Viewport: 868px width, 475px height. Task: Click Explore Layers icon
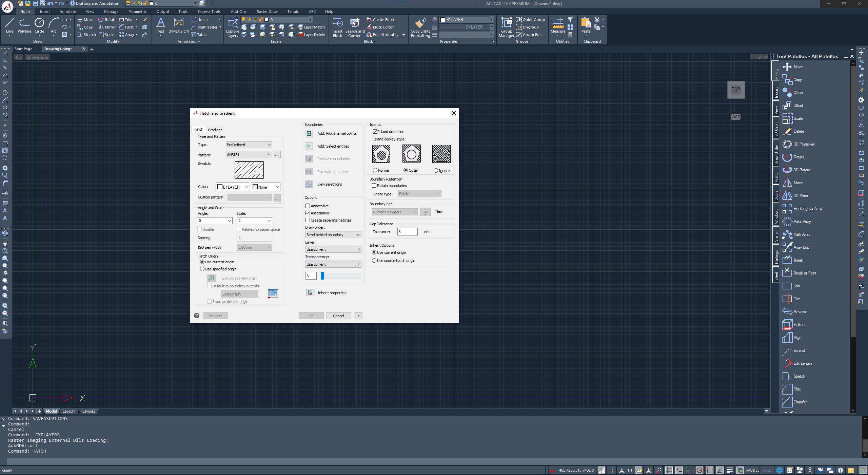(233, 27)
